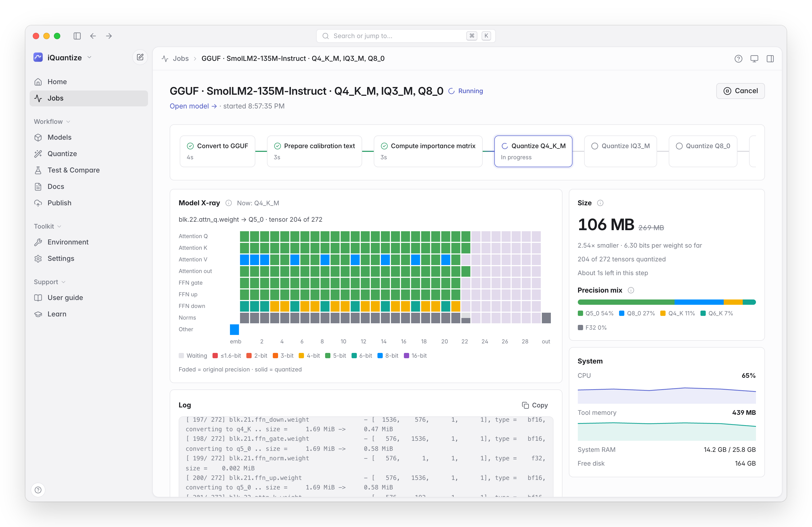Follow the Open model link
The image size is (812, 527).
tap(193, 106)
